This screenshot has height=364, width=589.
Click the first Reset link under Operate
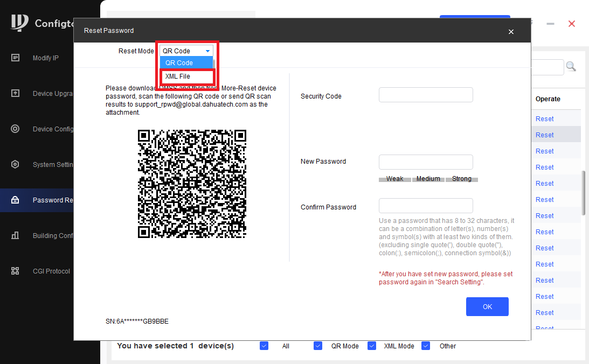click(x=544, y=118)
